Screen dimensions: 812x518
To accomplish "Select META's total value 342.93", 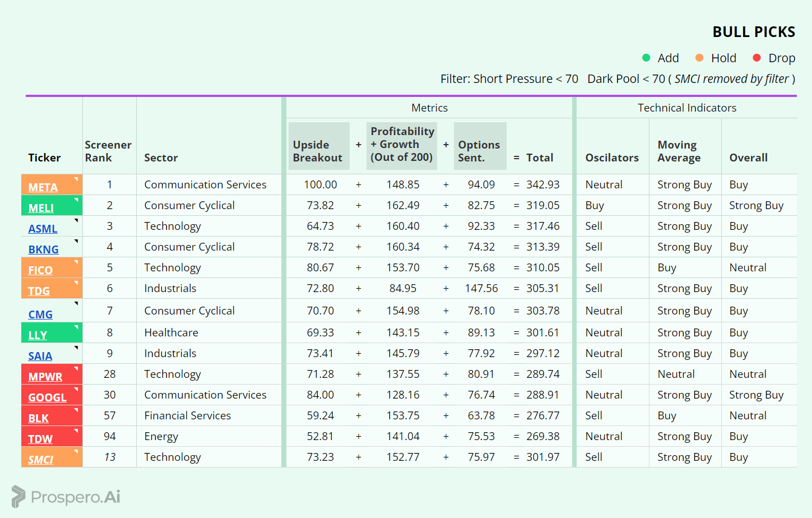I will coord(542,184).
